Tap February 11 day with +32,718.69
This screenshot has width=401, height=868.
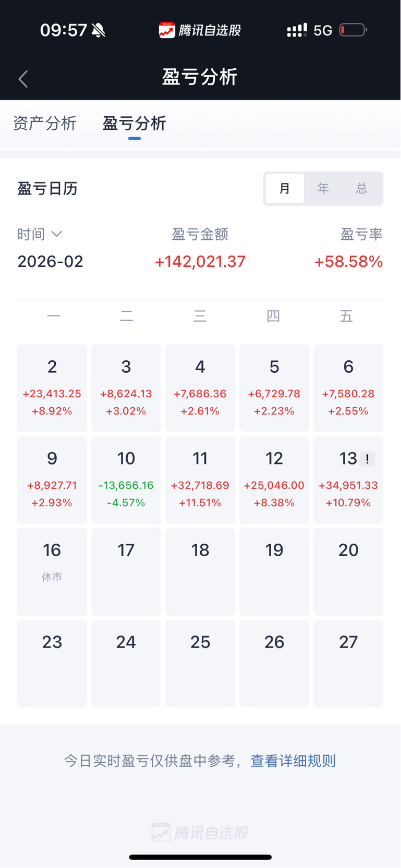click(200, 480)
